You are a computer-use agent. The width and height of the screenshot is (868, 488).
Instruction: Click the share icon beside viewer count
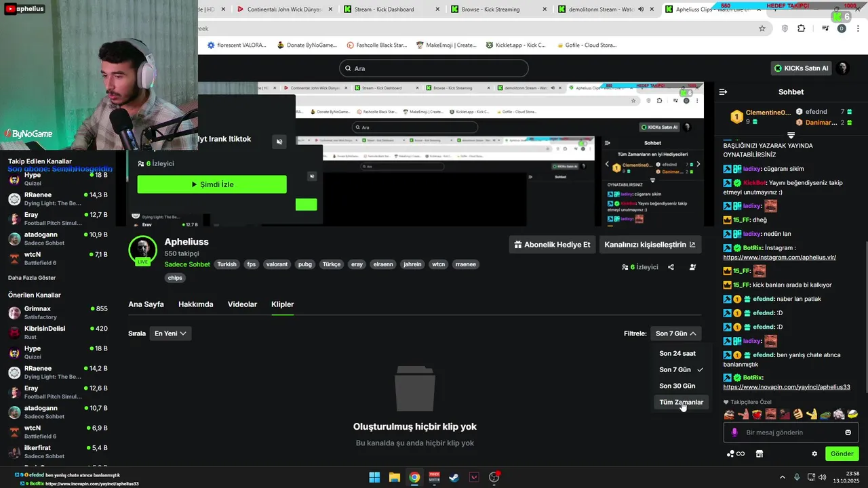671,267
